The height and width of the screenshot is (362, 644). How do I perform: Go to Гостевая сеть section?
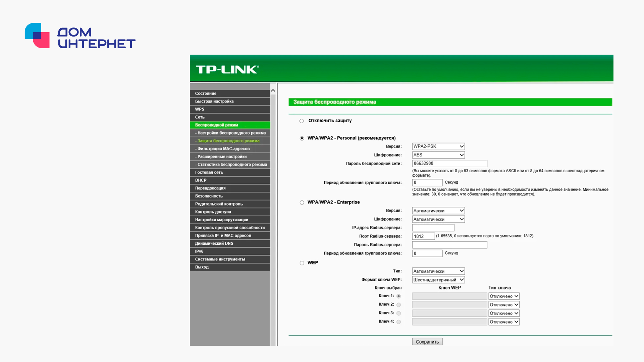230,172
